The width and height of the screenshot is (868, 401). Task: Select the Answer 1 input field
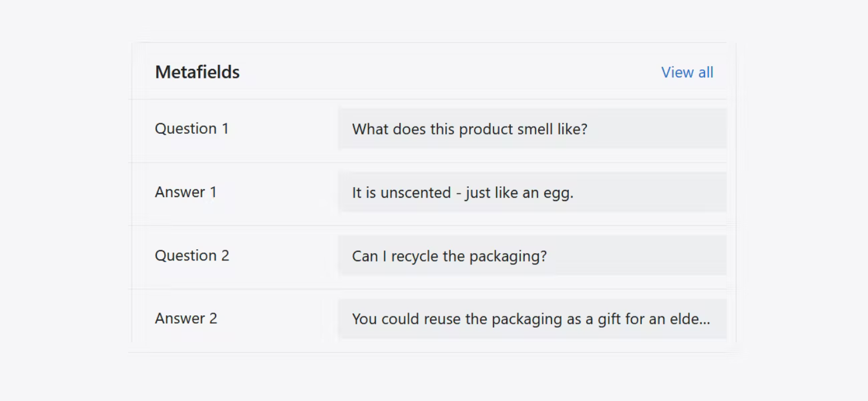point(532,192)
